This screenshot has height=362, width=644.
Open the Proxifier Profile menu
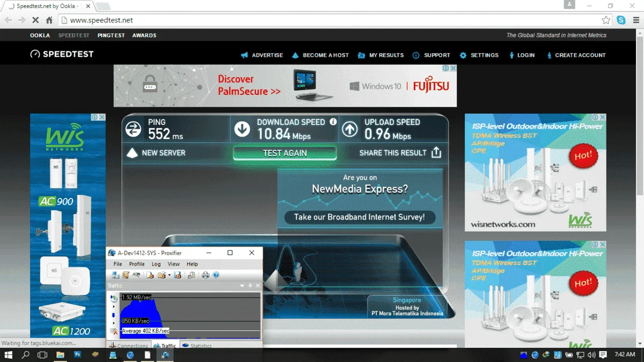coord(137,264)
